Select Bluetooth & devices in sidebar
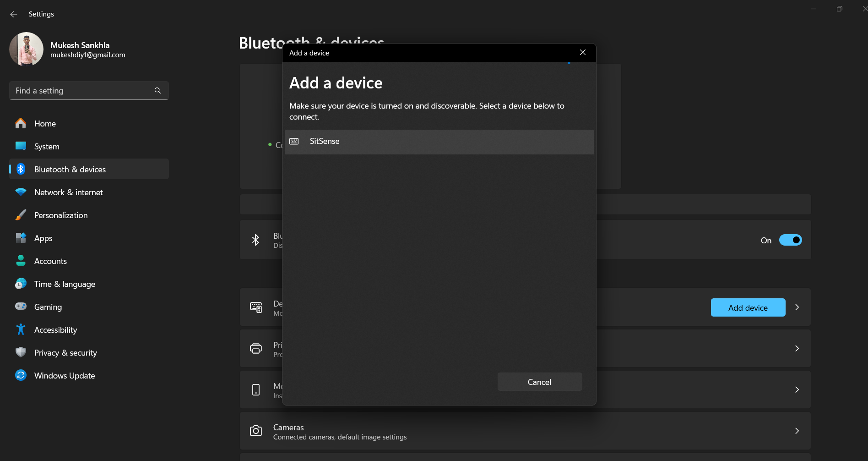This screenshot has width=868, height=461. coord(89,169)
